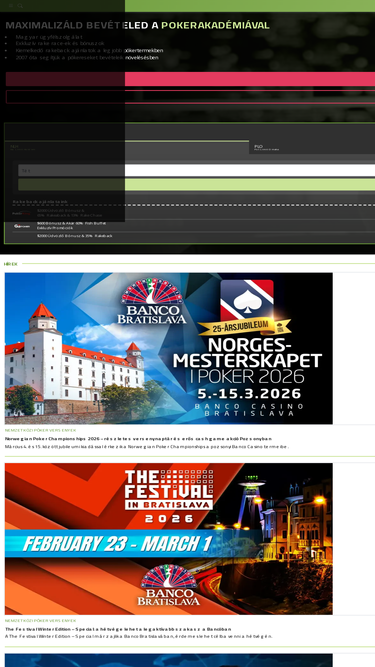Viewport: 375px width, 667px height.
Task: Click Nemzetközi póker versenyek above Norwegian article
Action: click(40, 430)
